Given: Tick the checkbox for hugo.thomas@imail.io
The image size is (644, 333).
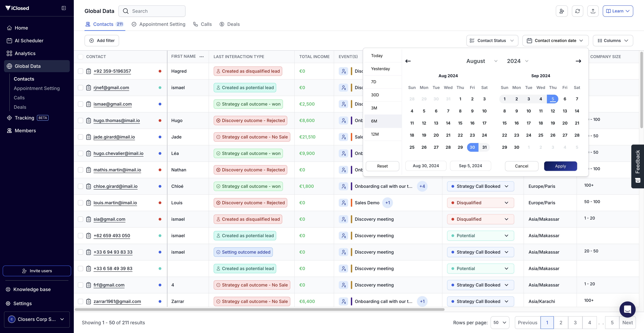Looking at the screenshot, I should [80, 121].
